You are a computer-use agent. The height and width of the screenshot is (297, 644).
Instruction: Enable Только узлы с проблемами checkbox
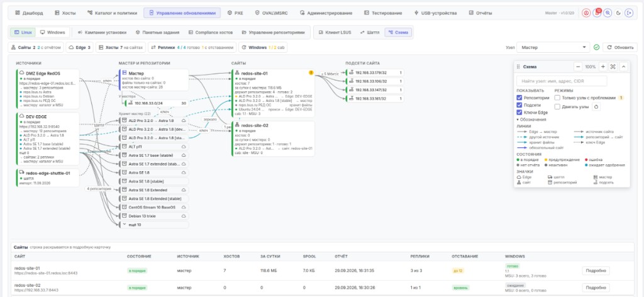click(x=557, y=98)
